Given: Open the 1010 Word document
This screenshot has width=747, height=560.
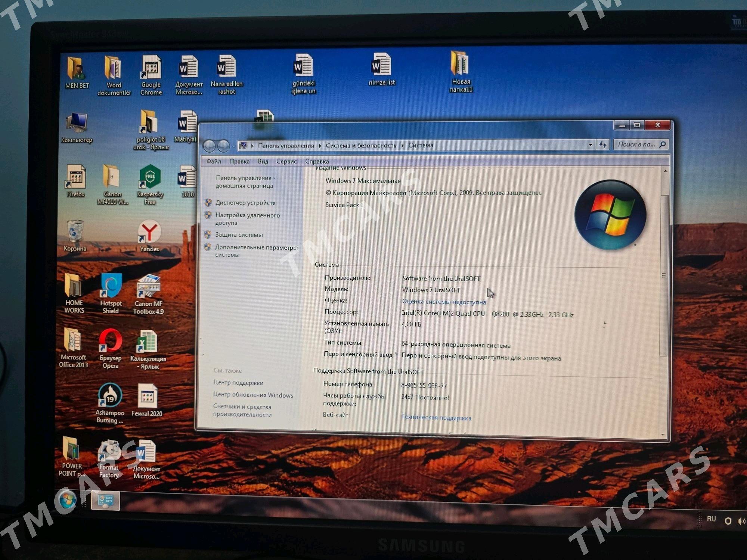Looking at the screenshot, I should click(x=187, y=181).
